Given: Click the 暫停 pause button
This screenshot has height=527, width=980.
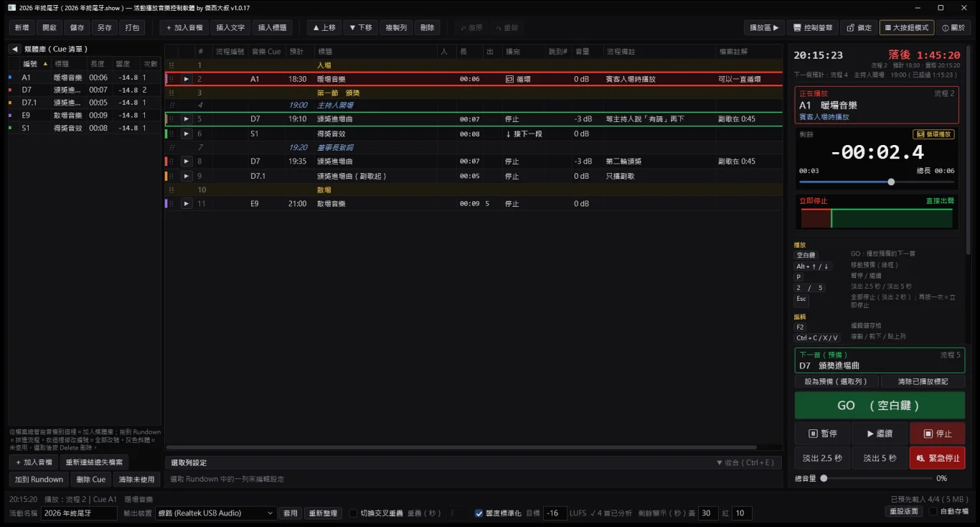Looking at the screenshot, I should click(x=822, y=434).
